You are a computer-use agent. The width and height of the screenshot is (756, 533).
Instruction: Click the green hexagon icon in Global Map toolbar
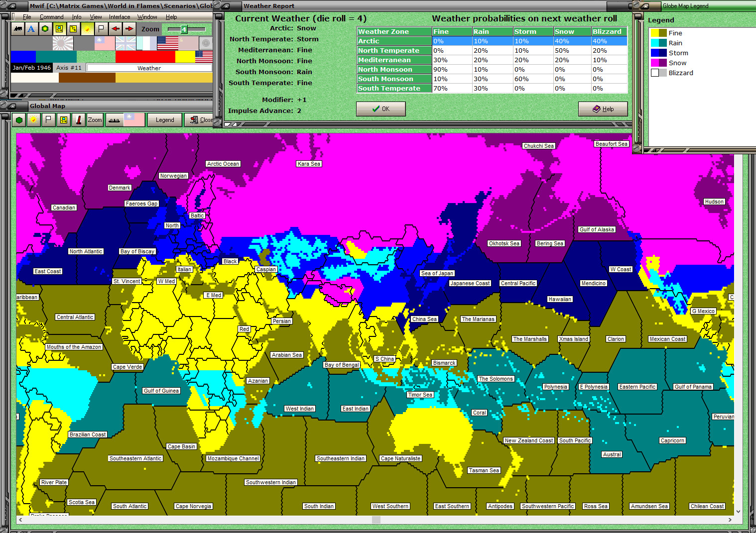19,120
